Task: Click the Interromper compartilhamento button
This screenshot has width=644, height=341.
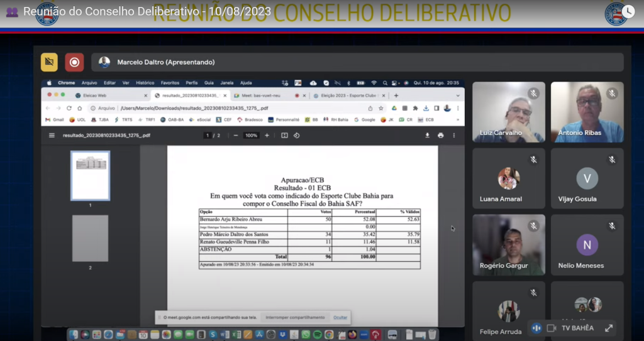Action: pos(295,317)
